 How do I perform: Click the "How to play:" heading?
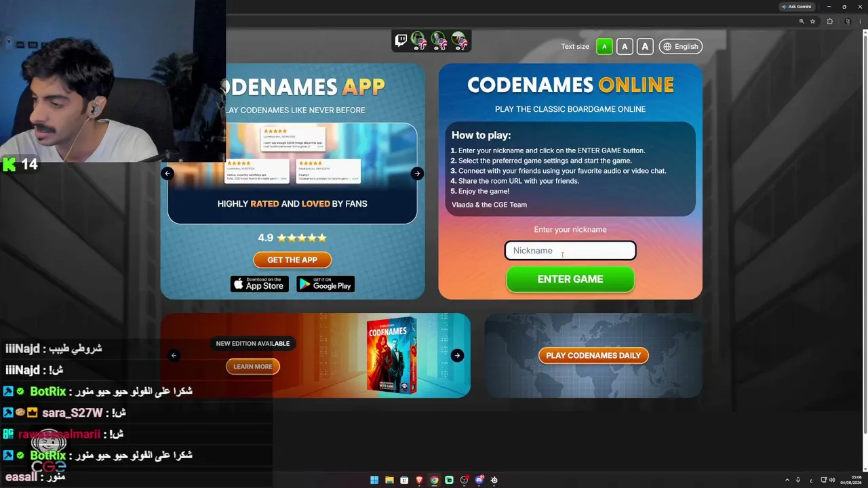tap(481, 135)
